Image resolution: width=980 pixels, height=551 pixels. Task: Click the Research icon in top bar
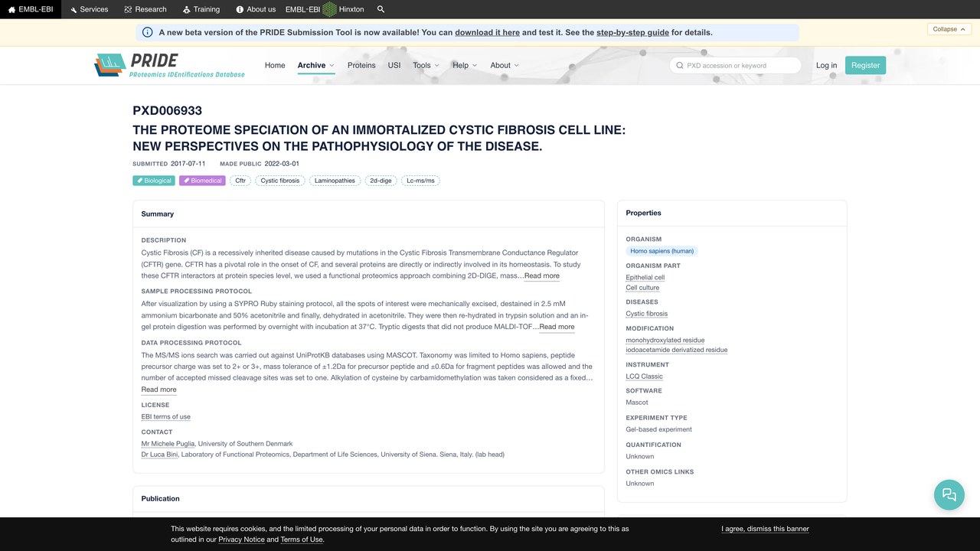[128, 9]
